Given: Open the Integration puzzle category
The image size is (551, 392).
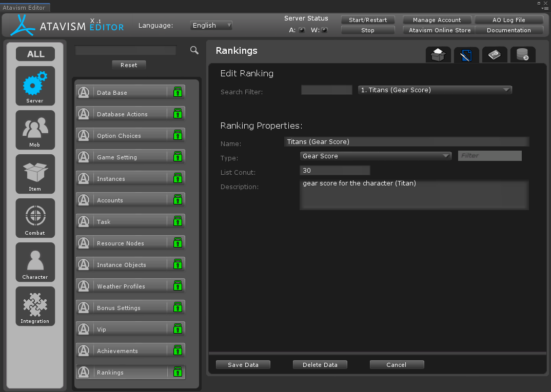Looking at the screenshot, I should coord(35,305).
